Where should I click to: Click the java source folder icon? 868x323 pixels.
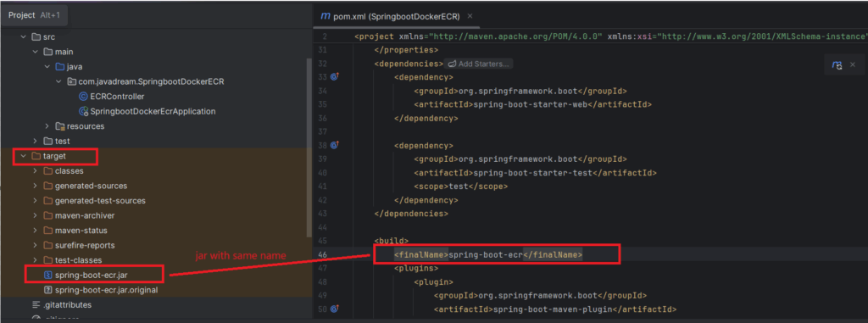(60, 66)
